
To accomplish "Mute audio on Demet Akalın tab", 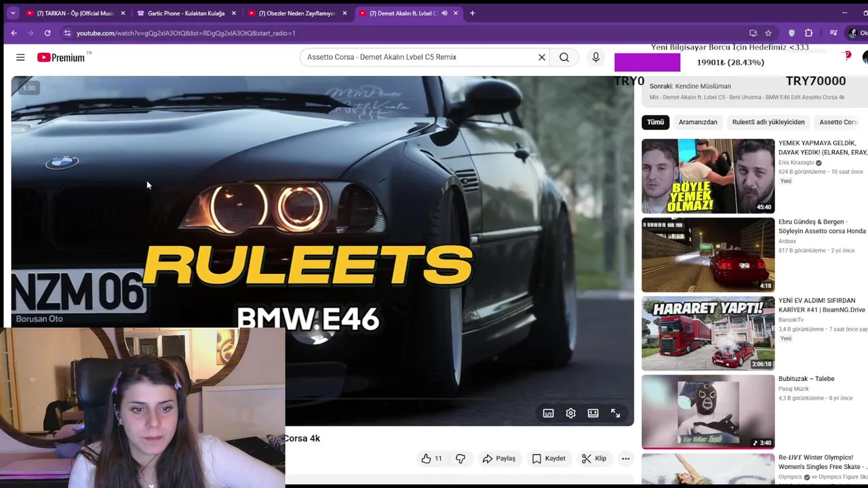I will pyautogui.click(x=444, y=13).
